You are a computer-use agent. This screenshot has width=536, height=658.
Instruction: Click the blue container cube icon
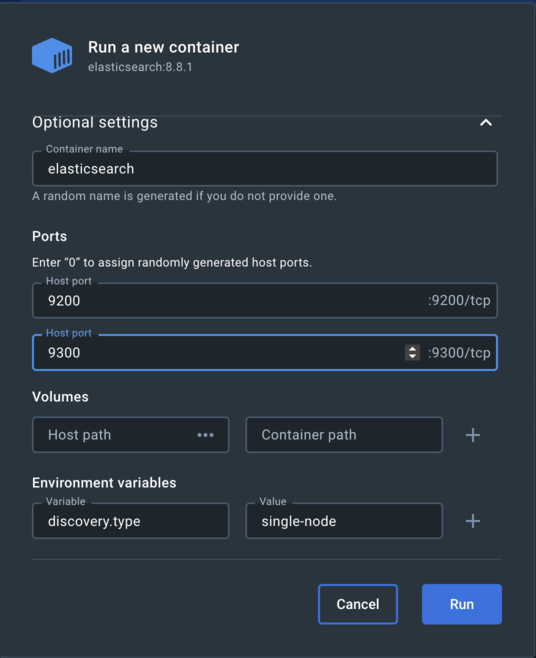[x=52, y=55]
